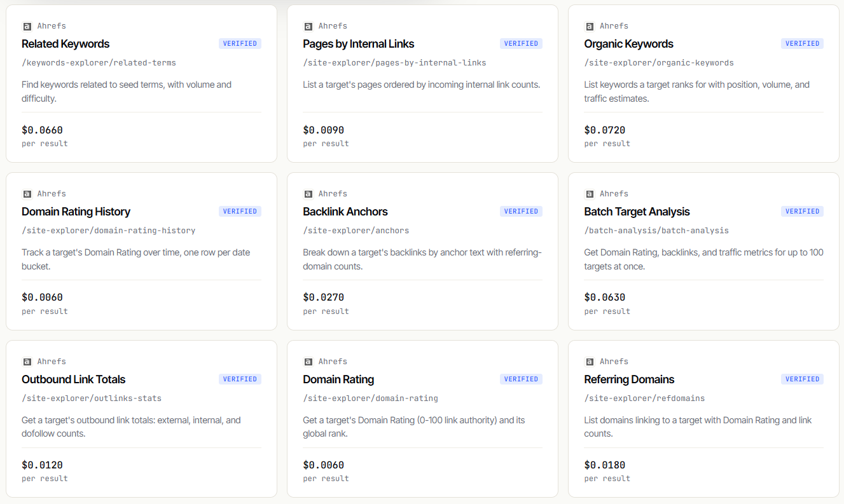This screenshot has height=504, width=844.
Task: Select path /site-explorer/domain-rating-history
Action: pos(108,231)
